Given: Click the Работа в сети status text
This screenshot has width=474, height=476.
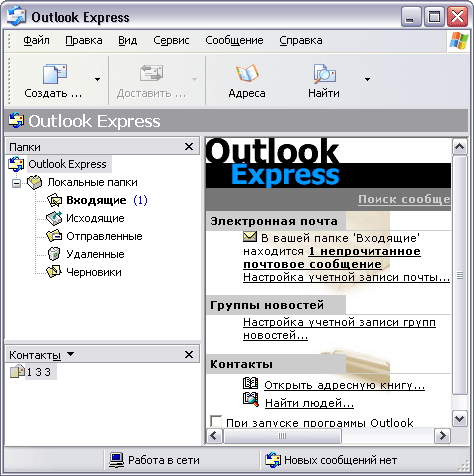Looking at the screenshot, I should pos(164,460).
